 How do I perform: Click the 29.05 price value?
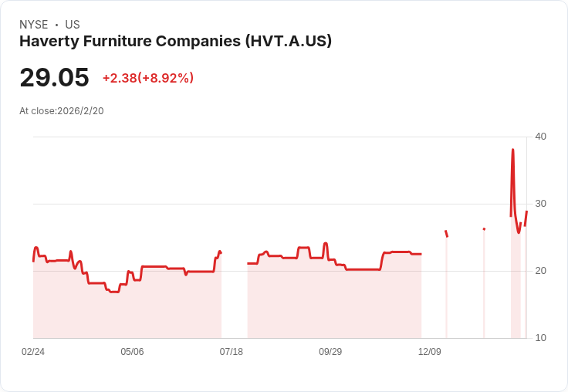[54, 77]
